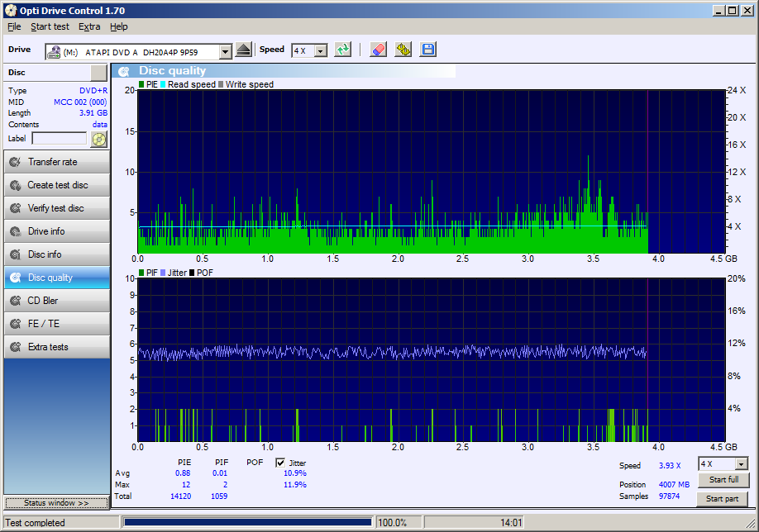Toggle the Jitter checkbox
Image resolution: width=759 pixels, height=532 pixels.
pos(280,463)
